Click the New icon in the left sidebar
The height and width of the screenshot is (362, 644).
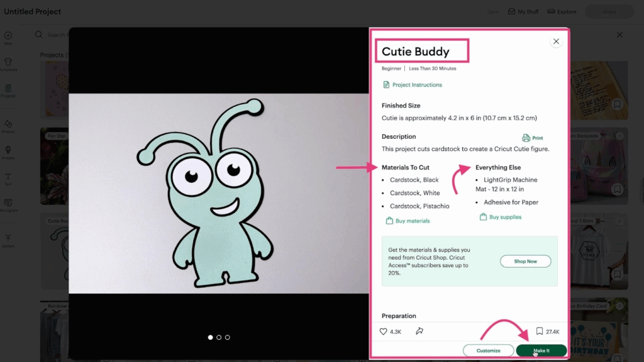(8, 38)
